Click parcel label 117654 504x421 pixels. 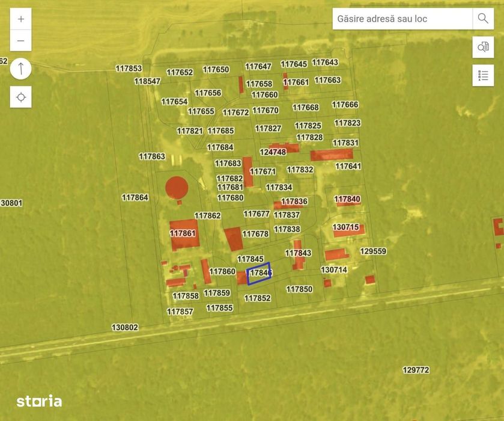[x=174, y=102]
